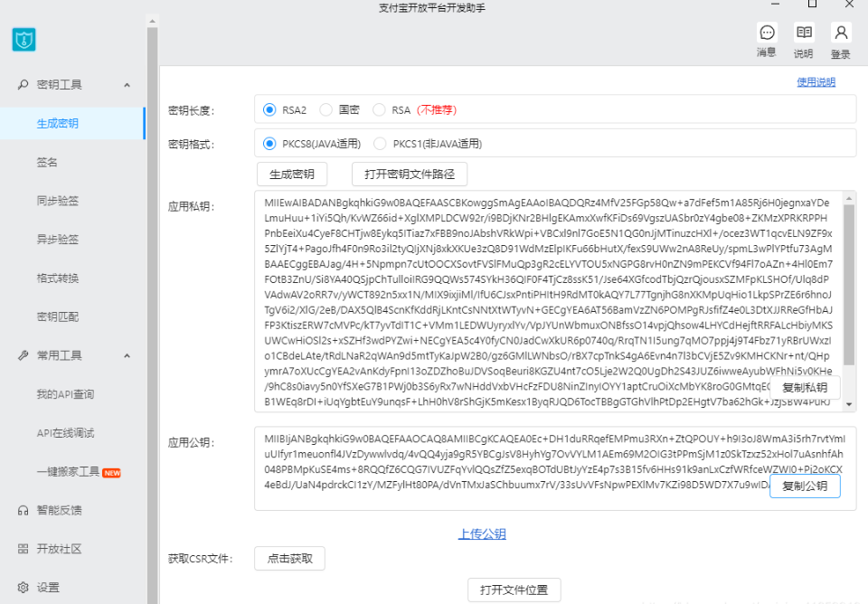Click inside the 应用私钥 text area

click(x=548, y=302)
